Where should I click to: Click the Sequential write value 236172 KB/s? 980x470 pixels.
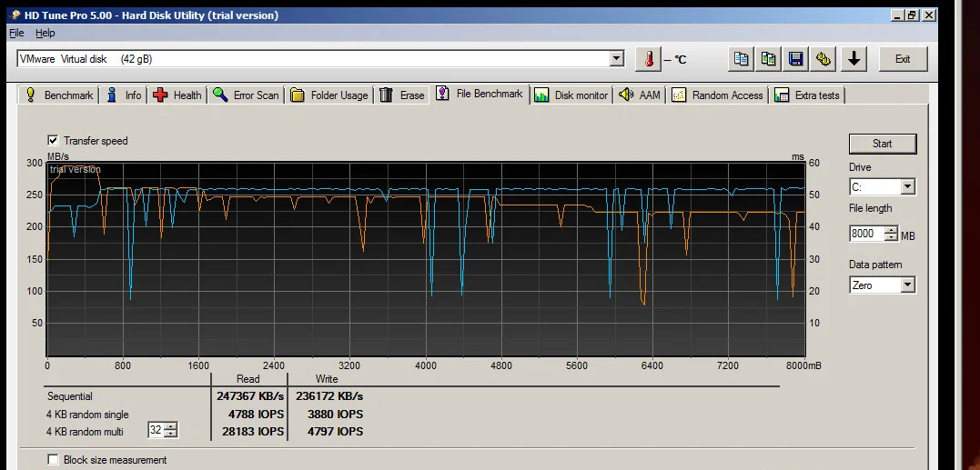(x=329, y=396)
